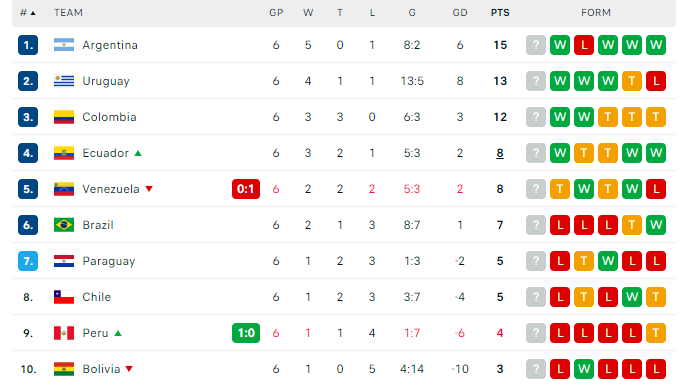Viewport: 686px width, 385px height.
Task: Open the Ecuador team link
Action: click(x=105, y=153)
